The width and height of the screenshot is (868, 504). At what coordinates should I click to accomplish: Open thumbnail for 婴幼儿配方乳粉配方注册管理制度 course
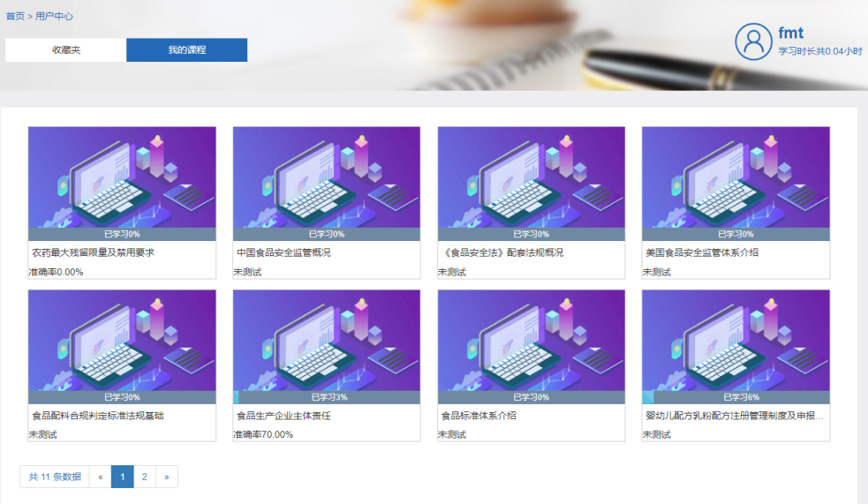point(736,341)
